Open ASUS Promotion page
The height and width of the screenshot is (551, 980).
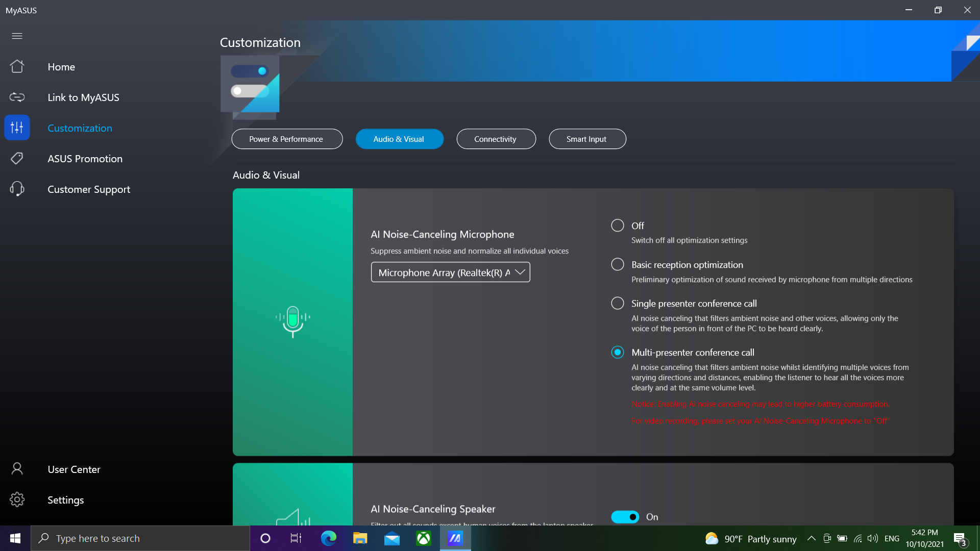[x=85, y=159]
